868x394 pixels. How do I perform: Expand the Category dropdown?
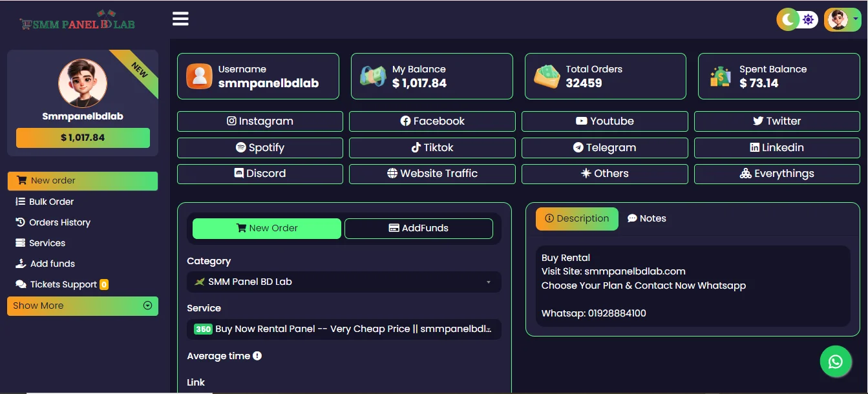[x=344, y=282]
